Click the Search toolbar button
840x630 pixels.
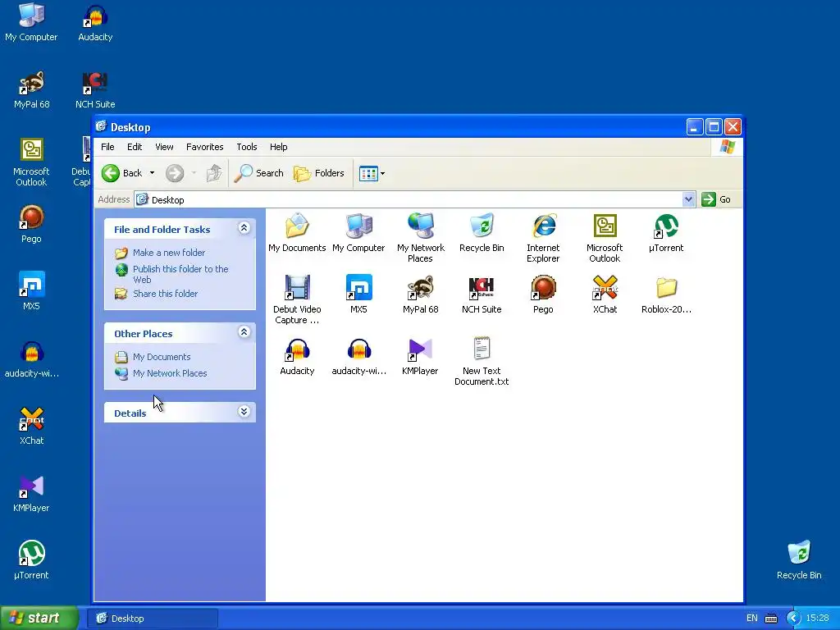click(x=258, y=173)
